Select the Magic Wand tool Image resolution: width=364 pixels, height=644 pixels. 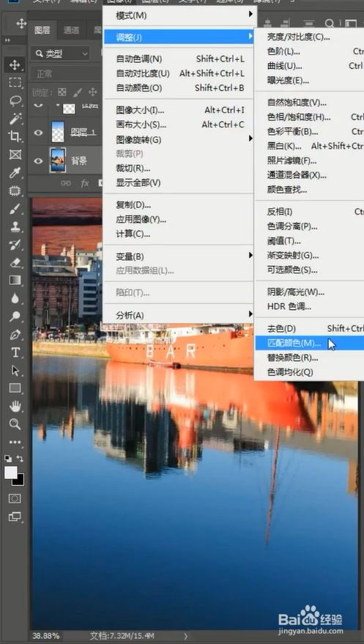click(15, 118)
